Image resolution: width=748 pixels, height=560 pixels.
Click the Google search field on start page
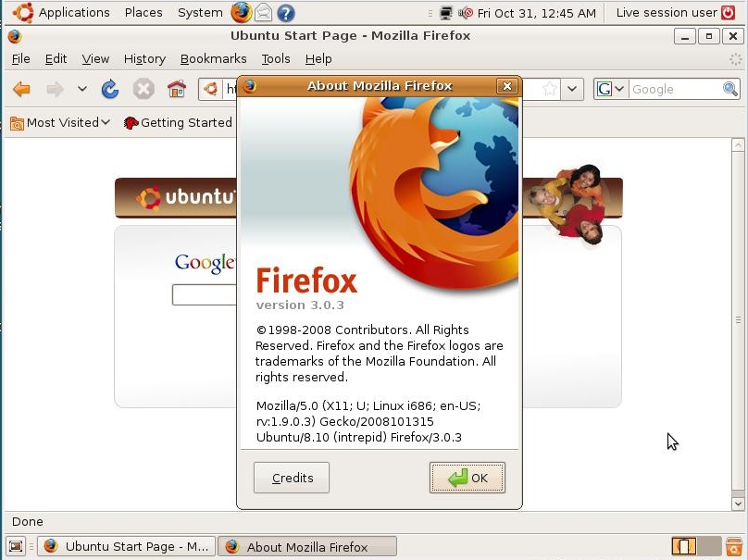[205, 294]
